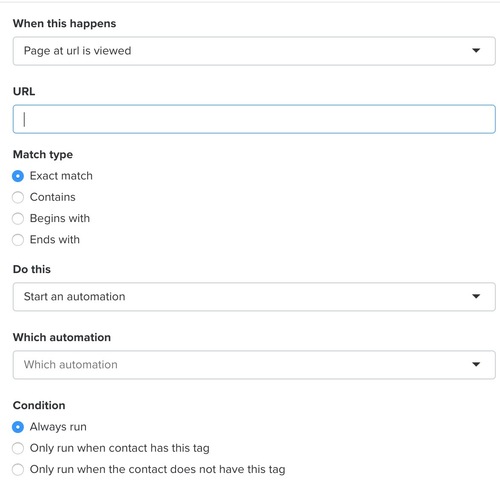Choose 'Only run when contact has this tag'
This screenshot has height=487, width=500.
click(18, 448)
